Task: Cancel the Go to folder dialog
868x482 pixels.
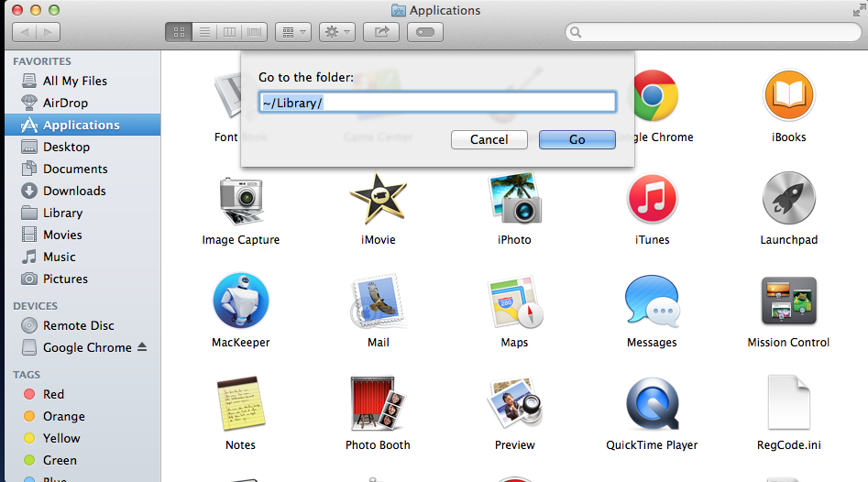Action: point(489,139)
